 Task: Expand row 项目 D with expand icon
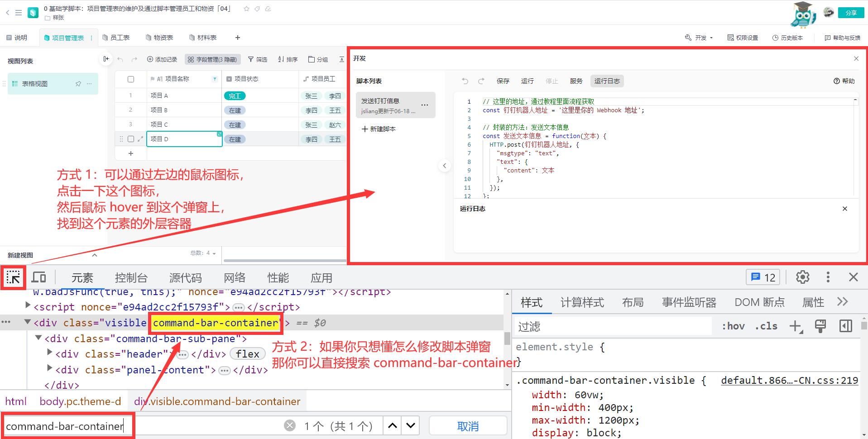(140, 139)
